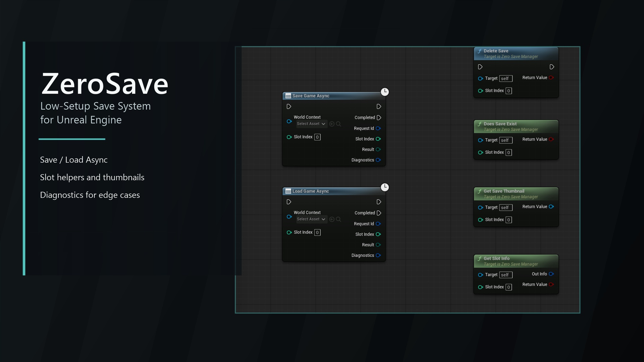Click browse magnifier icon in Save Game Async
The width and height of the screenshot is (644, 362).
(339, 124)
